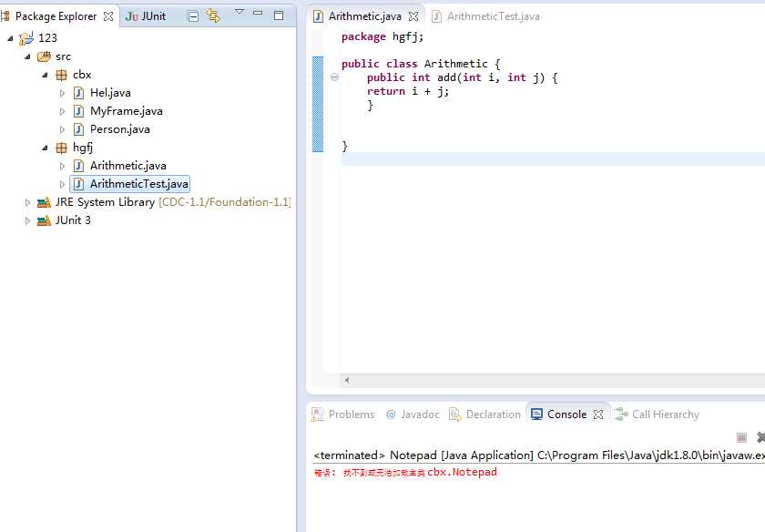Toggle Link with Editor icon
Image resolution: width=765 pixels, height=532 pixels.
(x=213, y=15)
